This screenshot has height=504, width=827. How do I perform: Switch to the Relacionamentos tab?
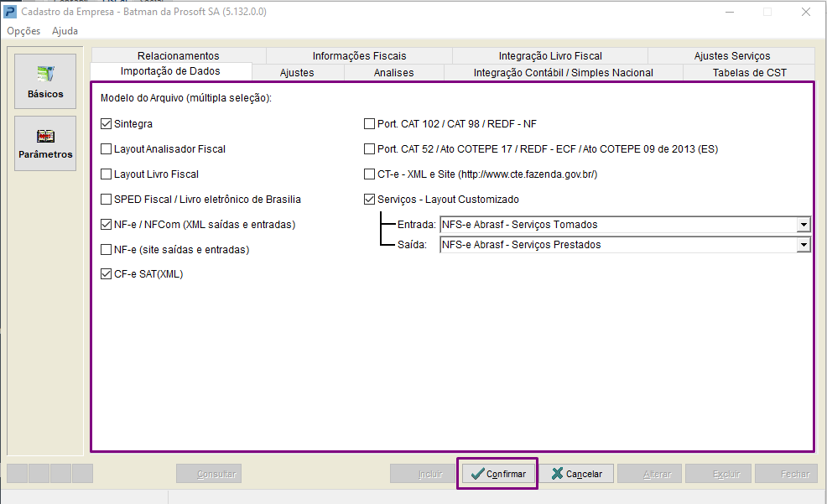(x=179, y=56)
